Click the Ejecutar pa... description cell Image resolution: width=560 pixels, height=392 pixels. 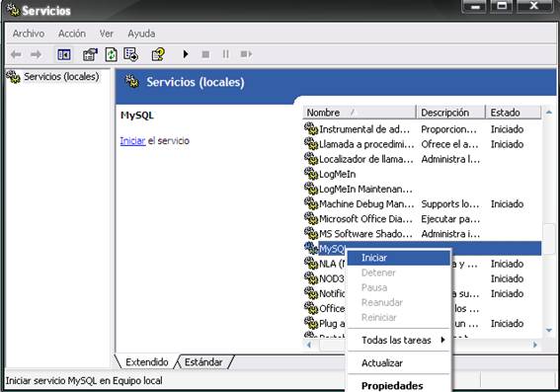(450, 219)
